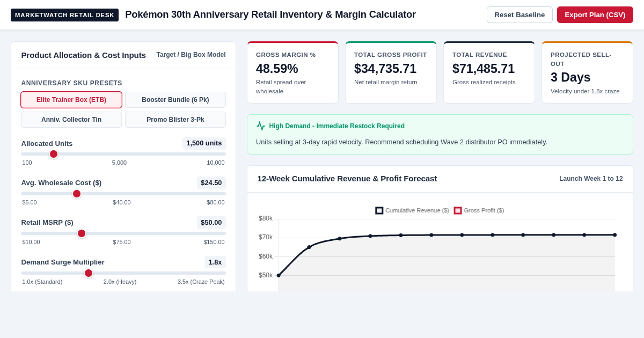Toggle the Gross Profit ($) legend box

tap(458, 210)
